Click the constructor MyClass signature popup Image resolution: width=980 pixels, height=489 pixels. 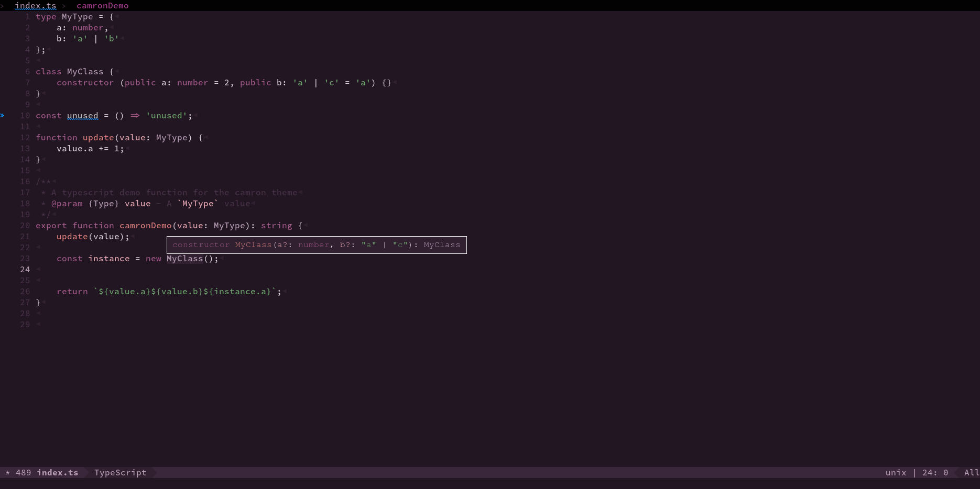click(x=317, y=244)
